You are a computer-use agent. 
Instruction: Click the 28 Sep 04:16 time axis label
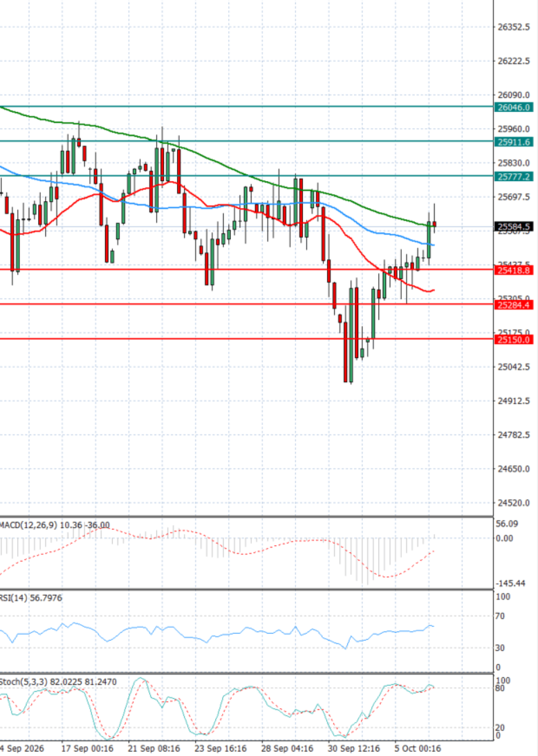tap(287, 748)
